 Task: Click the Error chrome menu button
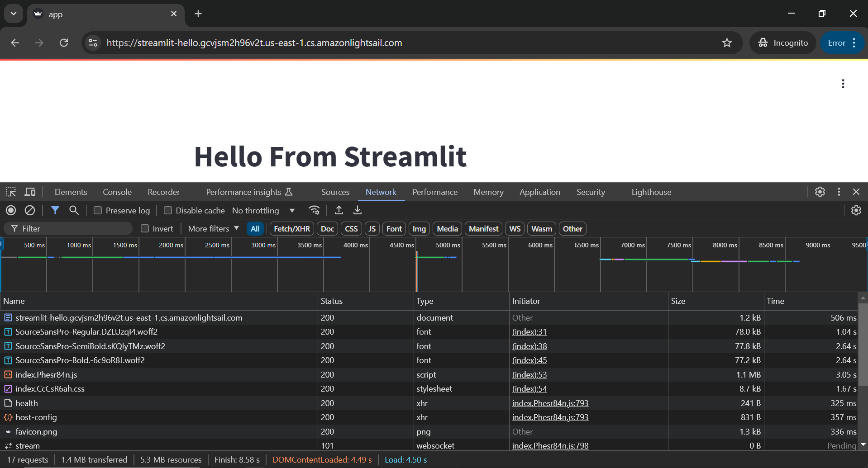842,43
